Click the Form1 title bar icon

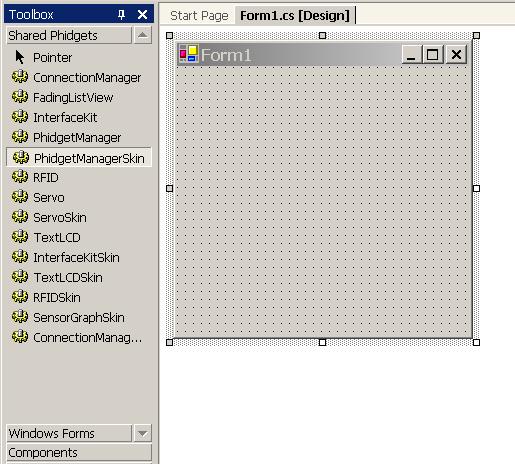(189, 54)
